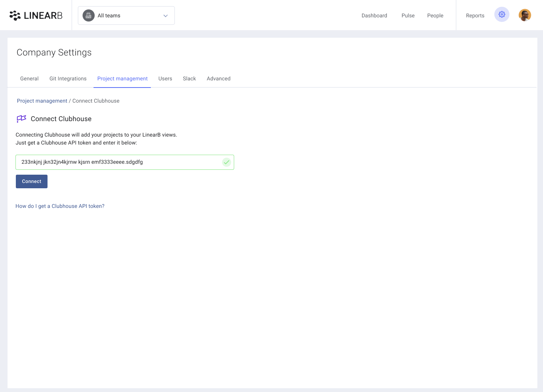Open the user profile avatar
This screenshot has height=392, width=543.
click(x=525, y=15)
